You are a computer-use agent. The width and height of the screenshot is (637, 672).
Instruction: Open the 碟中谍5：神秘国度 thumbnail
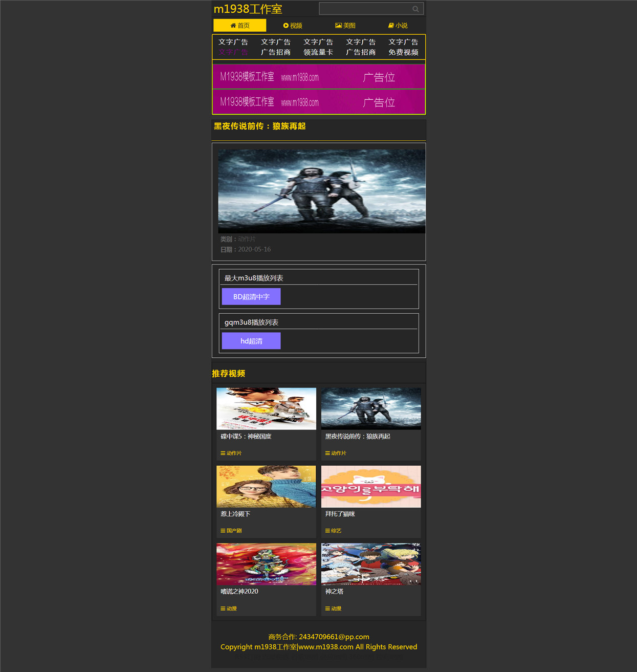pos(266,408)
